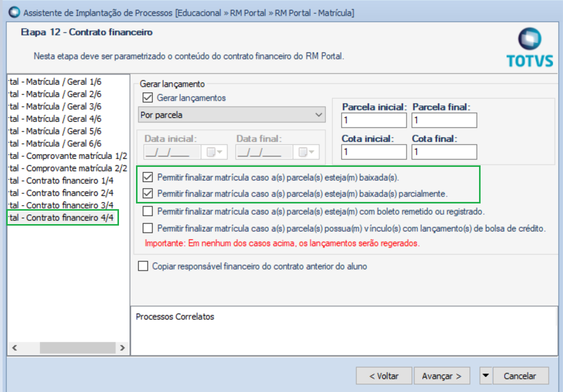Click the Processos Correlatos panel text
563x392 pixels.
175,317
